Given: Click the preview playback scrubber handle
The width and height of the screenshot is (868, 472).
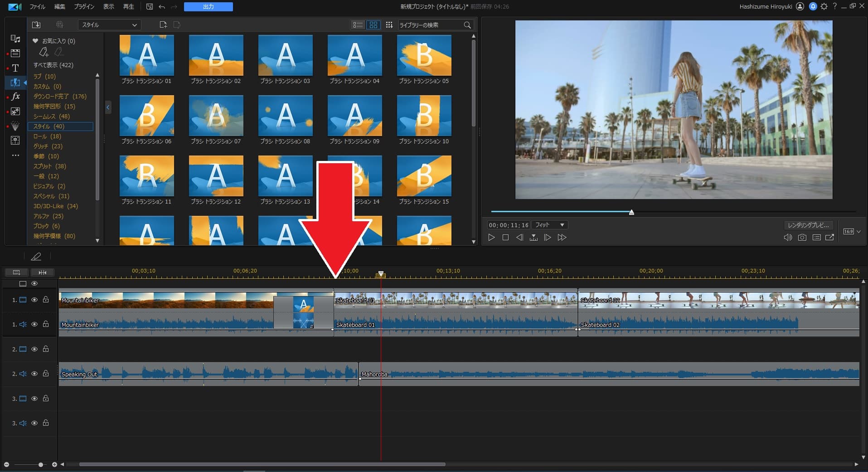Looking at the screenshot, I should coord(631,212).
